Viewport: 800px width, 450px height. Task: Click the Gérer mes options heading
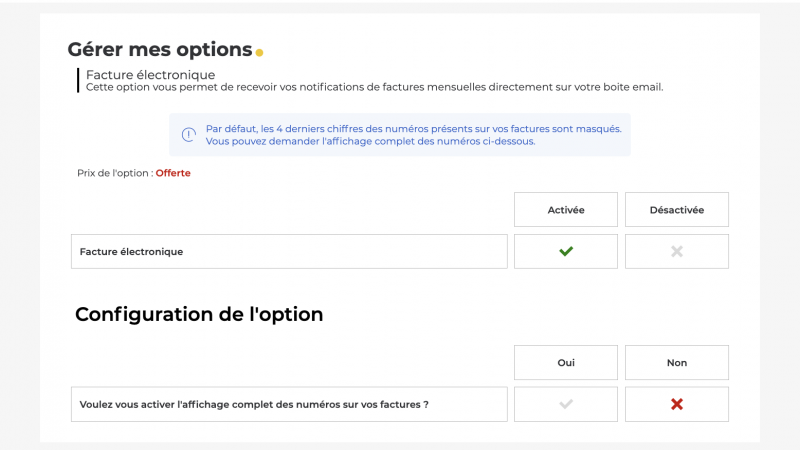(x=159, y=49)
